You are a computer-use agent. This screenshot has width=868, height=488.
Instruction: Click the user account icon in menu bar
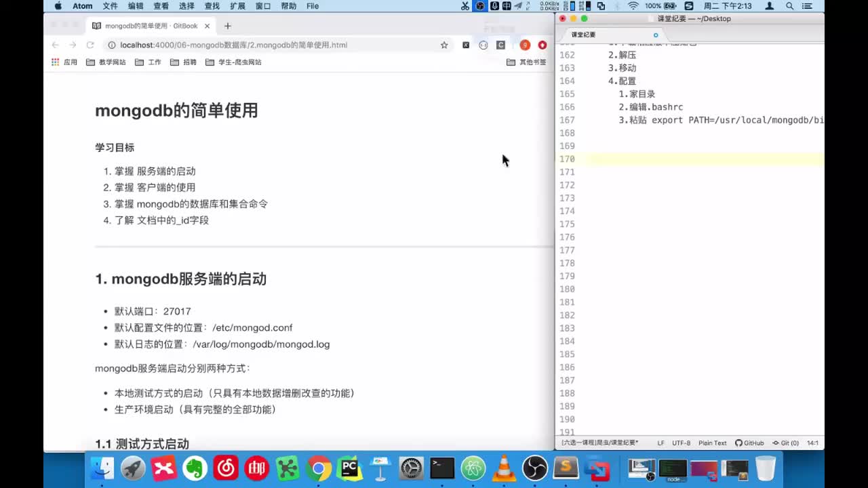(x=769, y=6)
